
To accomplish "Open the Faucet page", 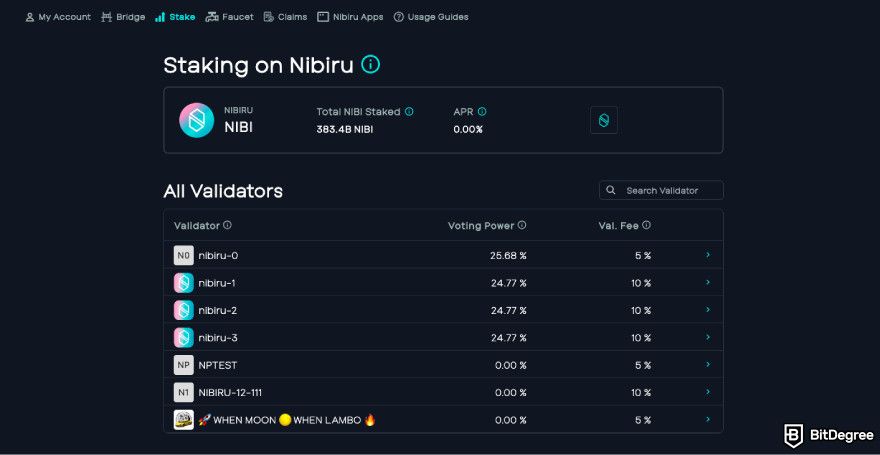I will 230,17.
